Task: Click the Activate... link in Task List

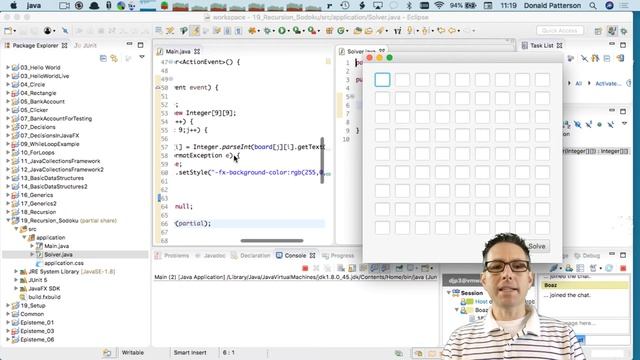Action: tap(607, 83)
